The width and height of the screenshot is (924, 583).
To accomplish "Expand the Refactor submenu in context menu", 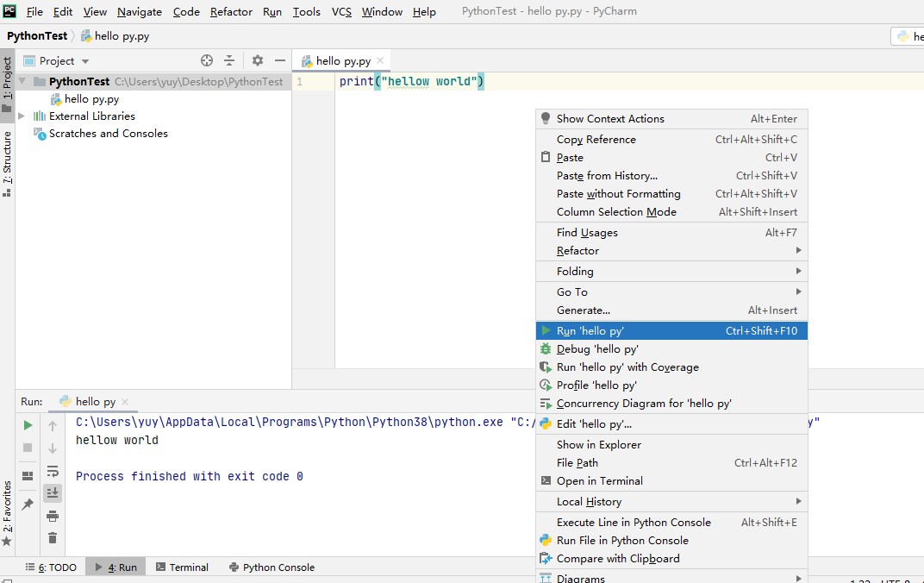I will (x=671, y=250).
